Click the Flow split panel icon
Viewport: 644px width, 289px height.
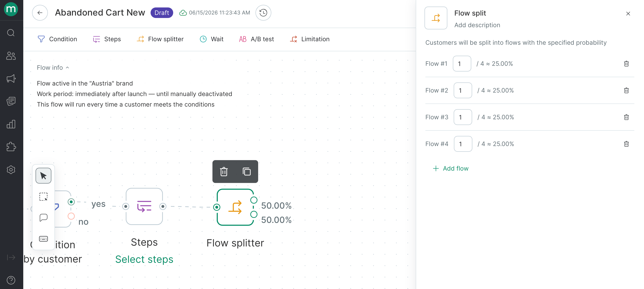click(x=436, y=18)
